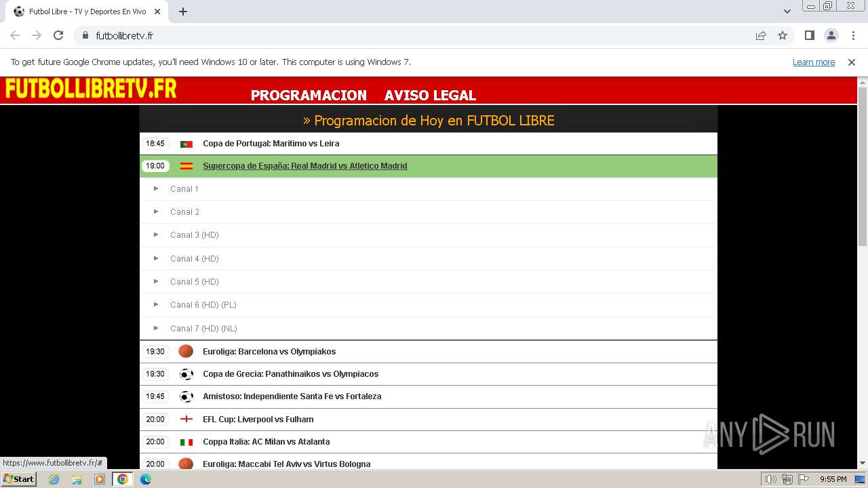Click the Spain flag icon
868x488 pixels.
(186, 166)
